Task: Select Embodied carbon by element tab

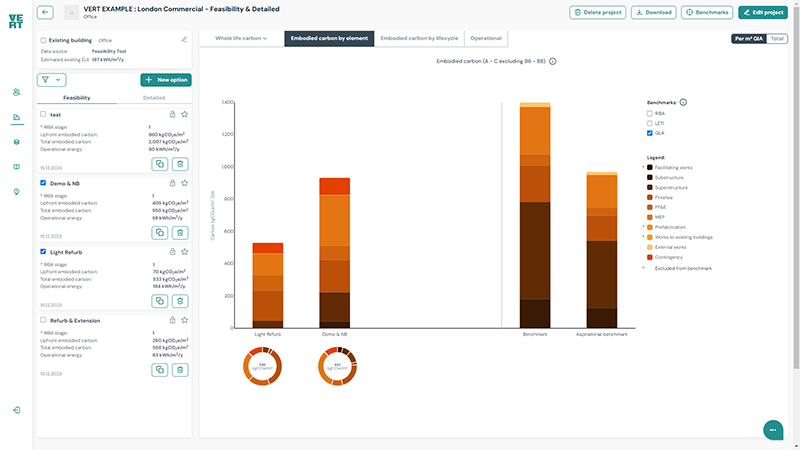Action: coord(329,38)
